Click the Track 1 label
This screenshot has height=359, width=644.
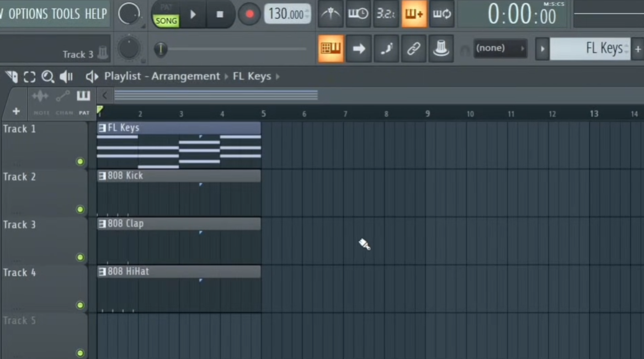[19, 129]
